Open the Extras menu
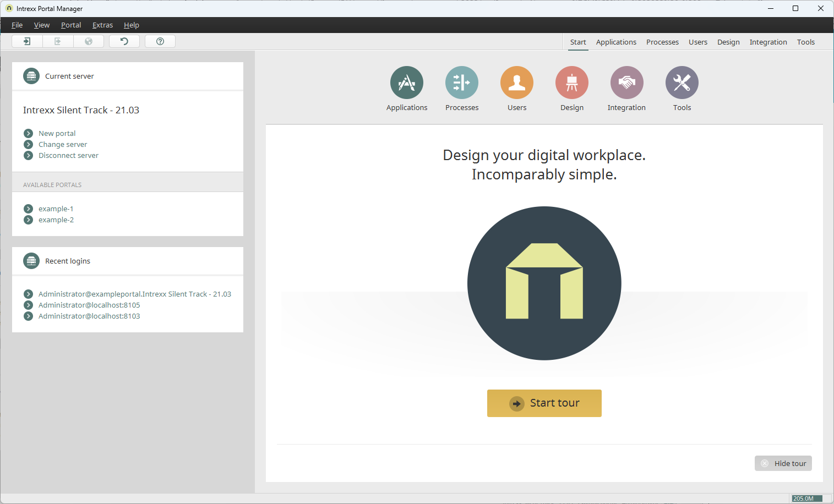This screenshot has width=834, height=504. click(102, 25)
